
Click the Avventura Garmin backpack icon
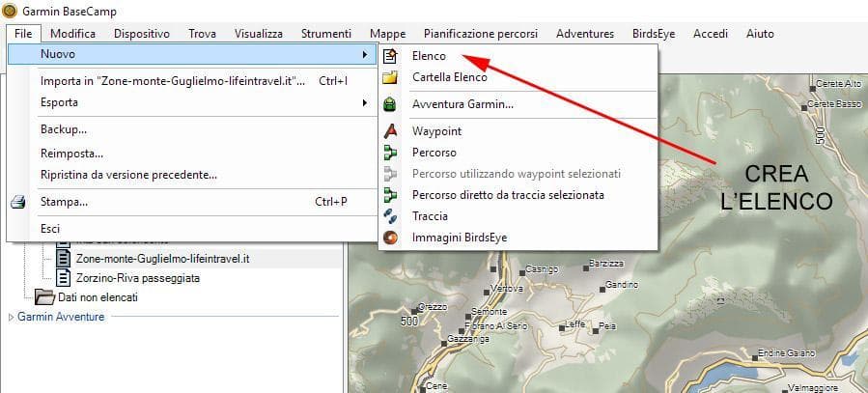tap(390, 104)
